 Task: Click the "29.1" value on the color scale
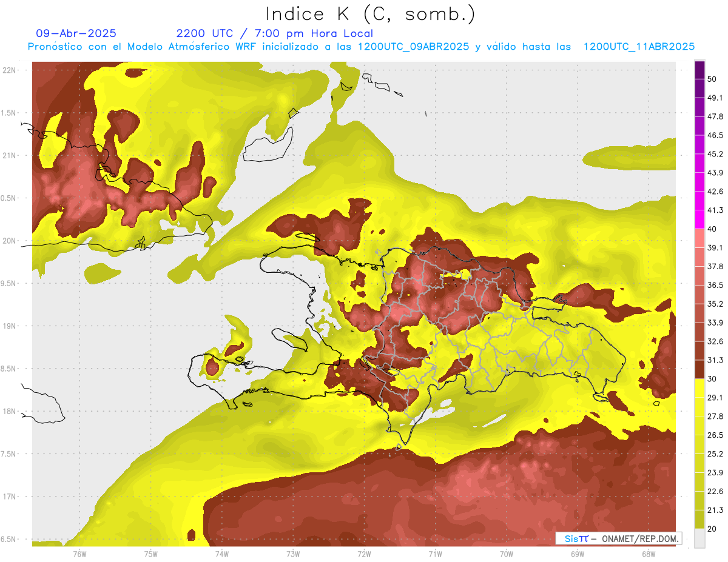point(715,398)
